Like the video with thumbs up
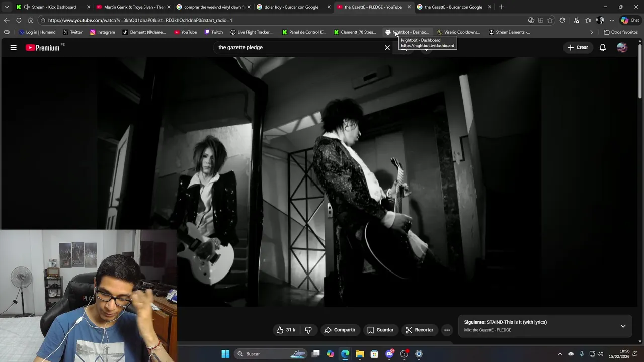Image resolution: width=644 pixels, height=362 pixels. click(285, 330)
